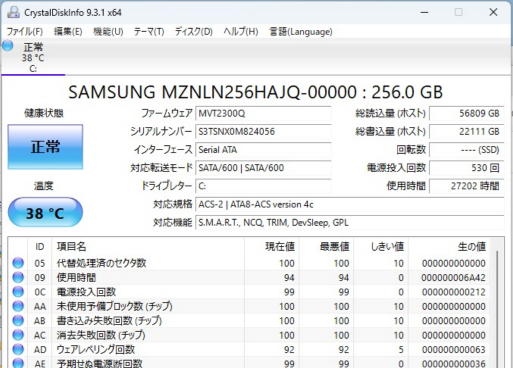This screenshot has height=368, width=513.
Task: Select the C: drive status orb icon
Action: [x=7, y=46]
